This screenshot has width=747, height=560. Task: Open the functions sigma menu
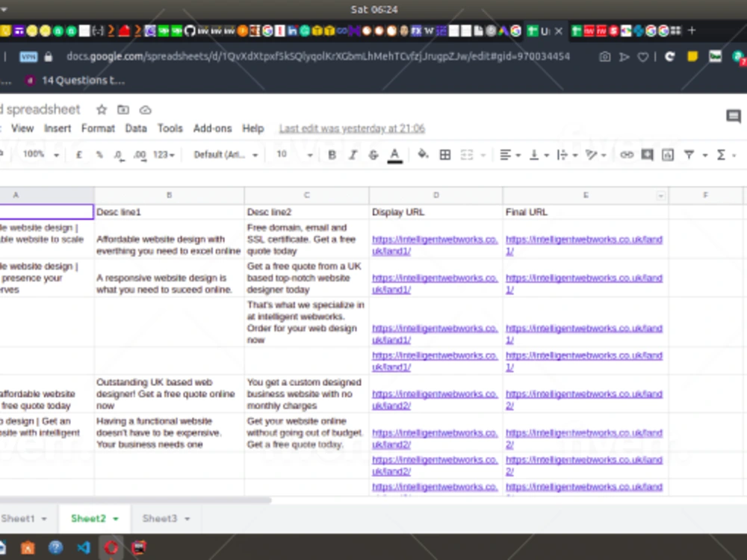[x=722, y=155]
